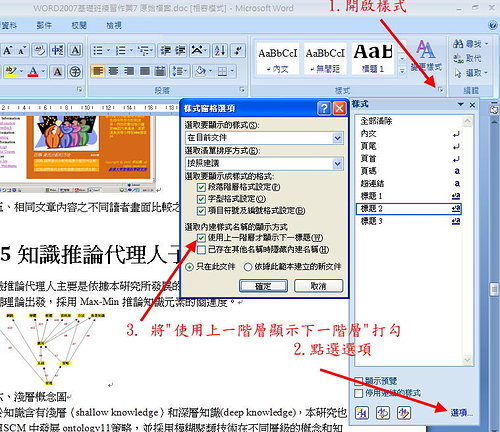Image resolution: width=500 pixels, height=432 pixels.
Task: Click the 尋找 (Find) button
Action: [x=470, y=44]
